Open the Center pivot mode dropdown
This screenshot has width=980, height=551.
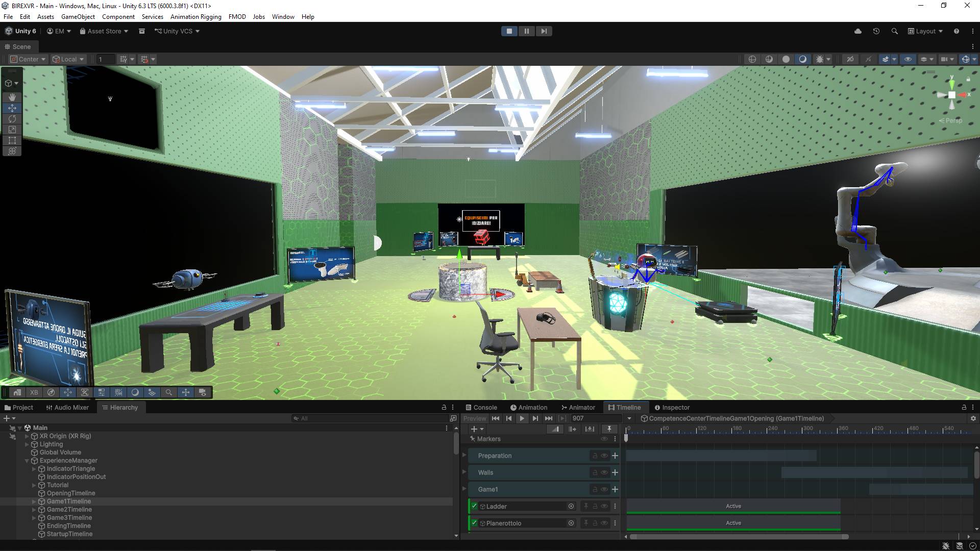tap(29, 59)
